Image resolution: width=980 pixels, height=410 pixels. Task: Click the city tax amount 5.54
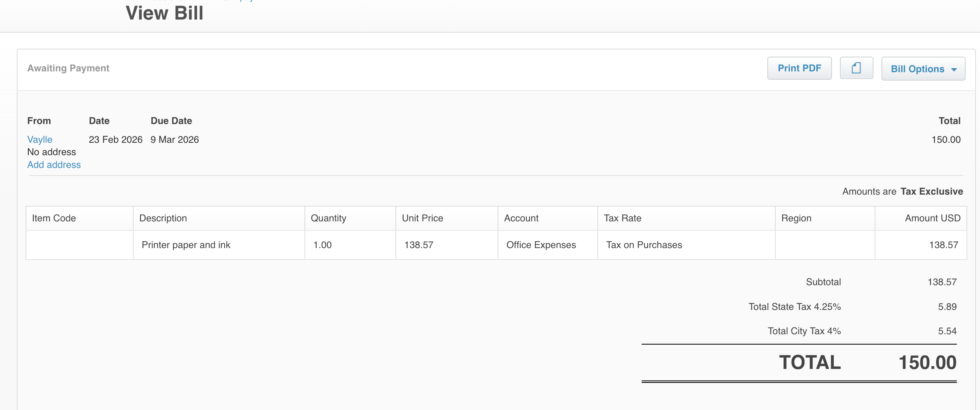click(x=947, y=331)
